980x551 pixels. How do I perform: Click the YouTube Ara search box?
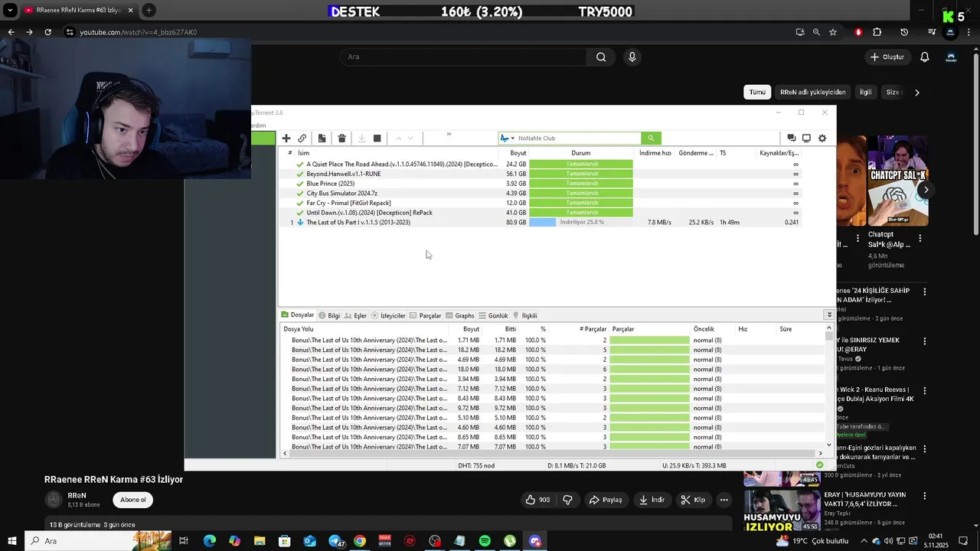pos(463,57)
